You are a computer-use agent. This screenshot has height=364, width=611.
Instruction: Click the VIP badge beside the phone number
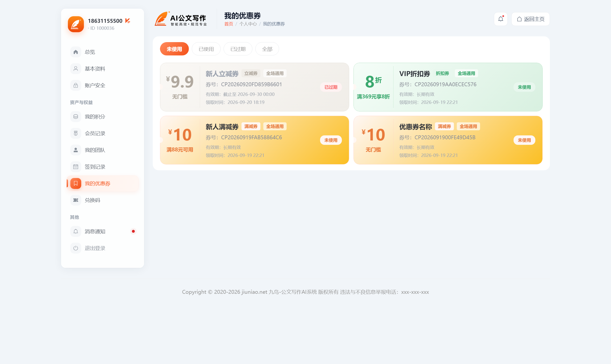pyautogui.click(x=128, y=21)
